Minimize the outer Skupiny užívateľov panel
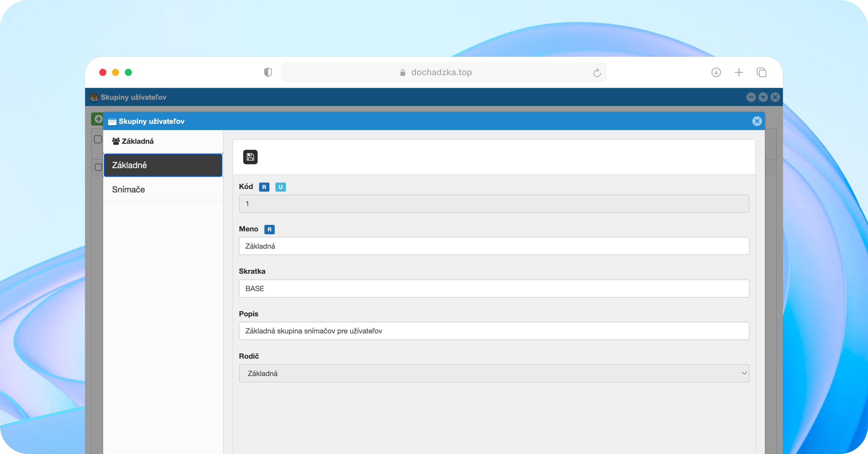This screenshot has width=868, height=454. point(751,97)
